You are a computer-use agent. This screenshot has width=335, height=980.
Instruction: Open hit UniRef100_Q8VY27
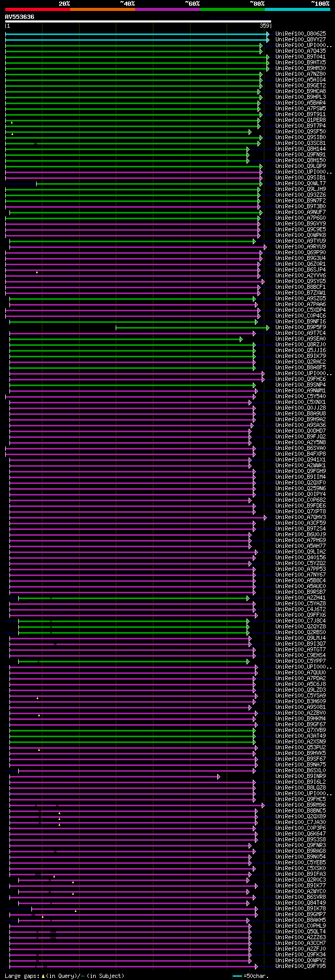(x=300, y=39)
